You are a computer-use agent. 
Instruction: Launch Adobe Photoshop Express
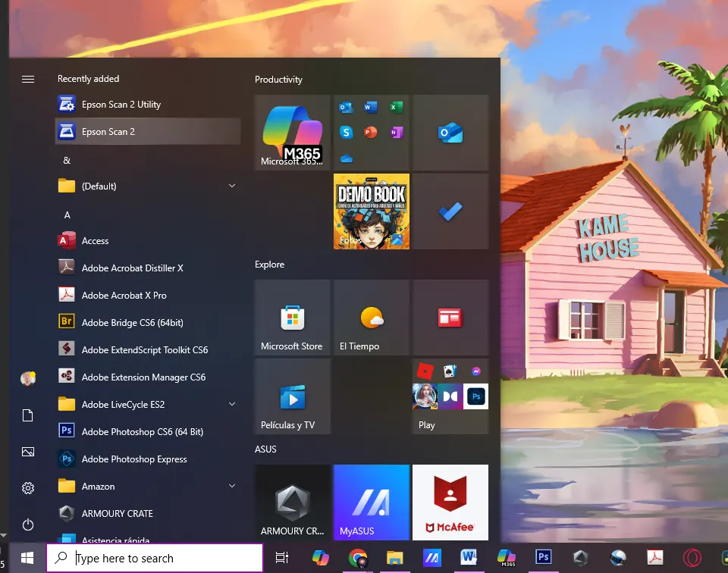[148, 459]
